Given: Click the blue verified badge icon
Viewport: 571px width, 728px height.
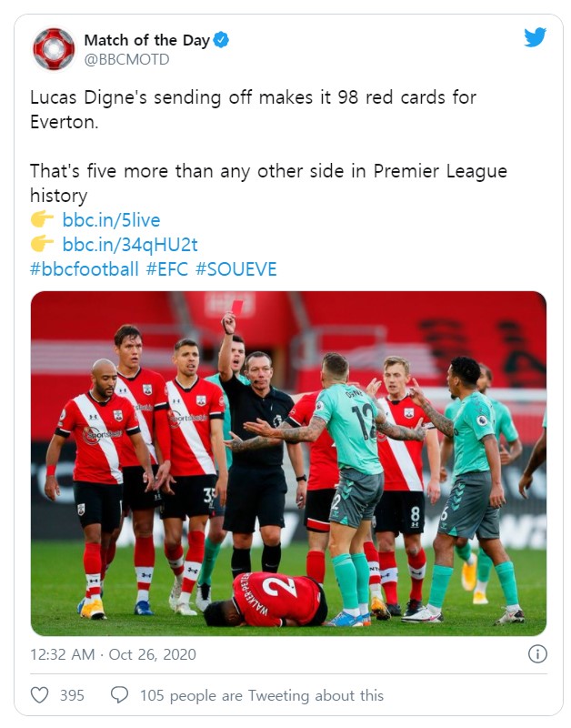Looking at the screenshot, I should [x=221, y=40].
